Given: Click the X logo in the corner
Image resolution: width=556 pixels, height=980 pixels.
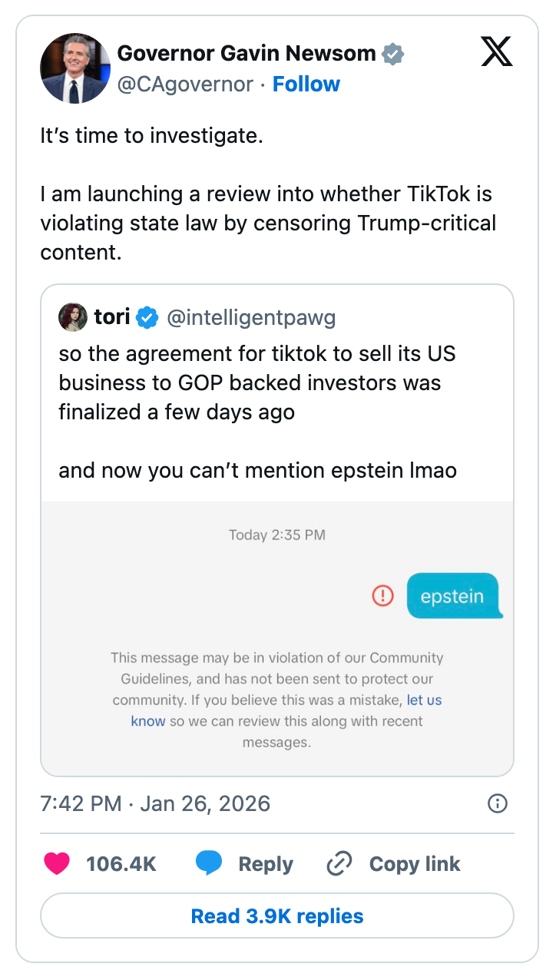Looking at the screenshot, I should click(x=497, y=52).
